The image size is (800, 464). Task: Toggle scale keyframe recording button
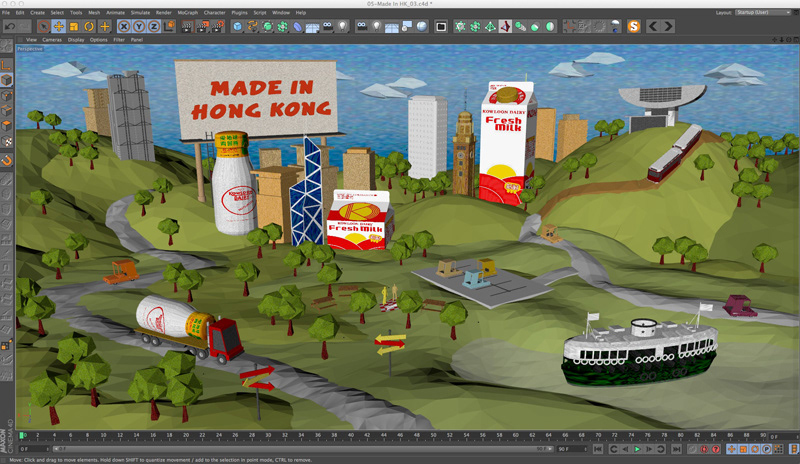click(x=743, y=449)
